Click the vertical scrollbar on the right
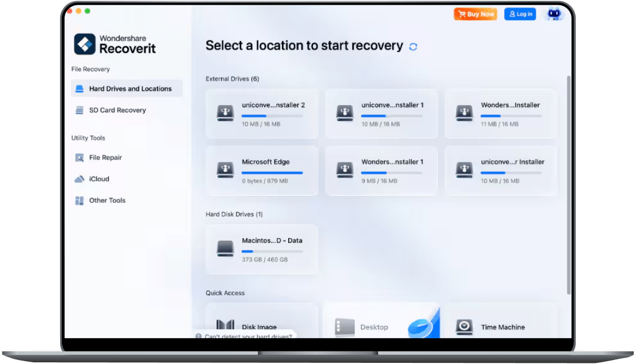Image resolution: width=636 pixels, height=364 pixels. click(568, 185)
